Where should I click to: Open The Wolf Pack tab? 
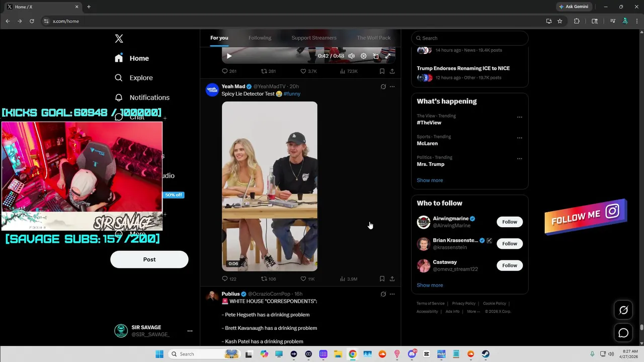373,38
